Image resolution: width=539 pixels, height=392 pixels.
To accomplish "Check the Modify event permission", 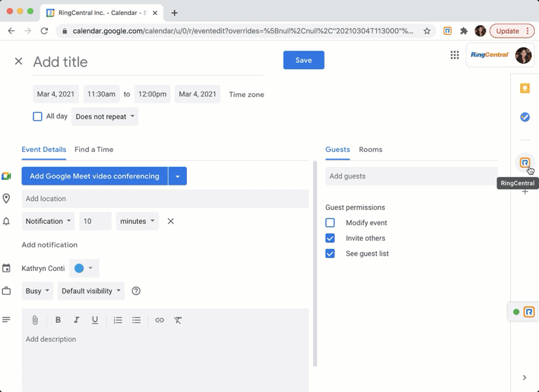I will click(330, 223).
